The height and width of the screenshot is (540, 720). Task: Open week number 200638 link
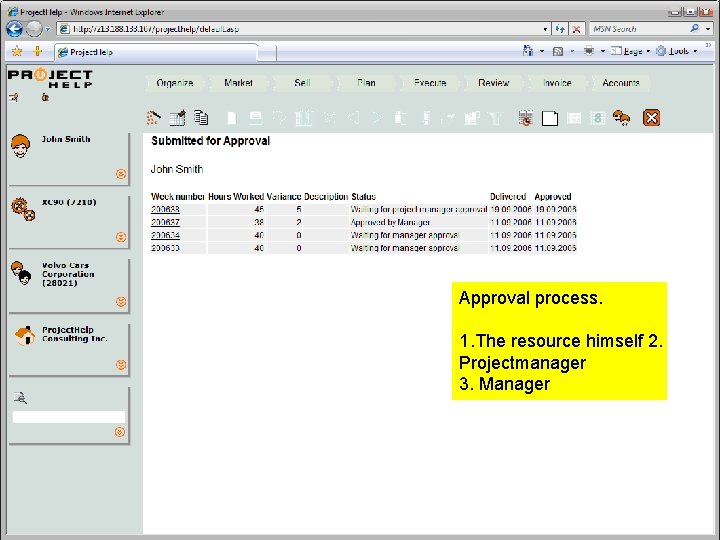point(165,209)
